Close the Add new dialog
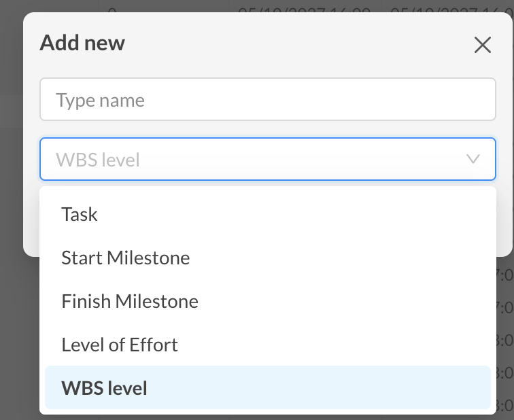This screenshot has height=420, width=514. [x=483, y=45]
